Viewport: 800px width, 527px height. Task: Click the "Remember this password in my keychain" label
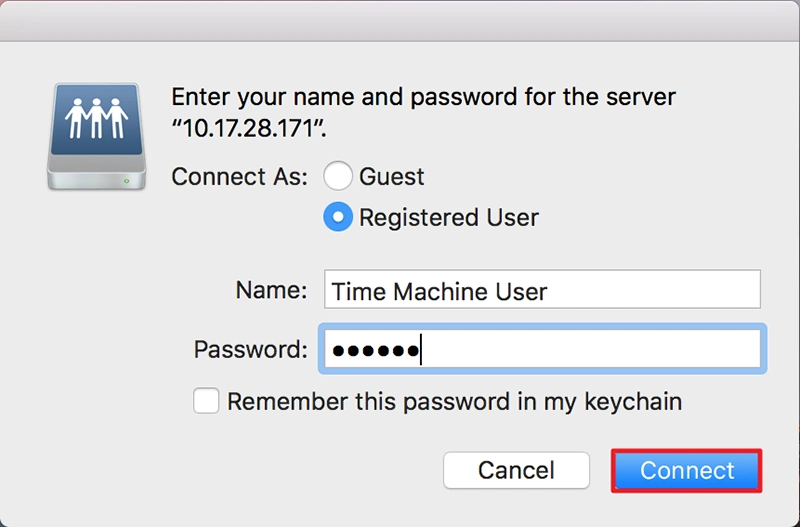[x=455, y=402]
